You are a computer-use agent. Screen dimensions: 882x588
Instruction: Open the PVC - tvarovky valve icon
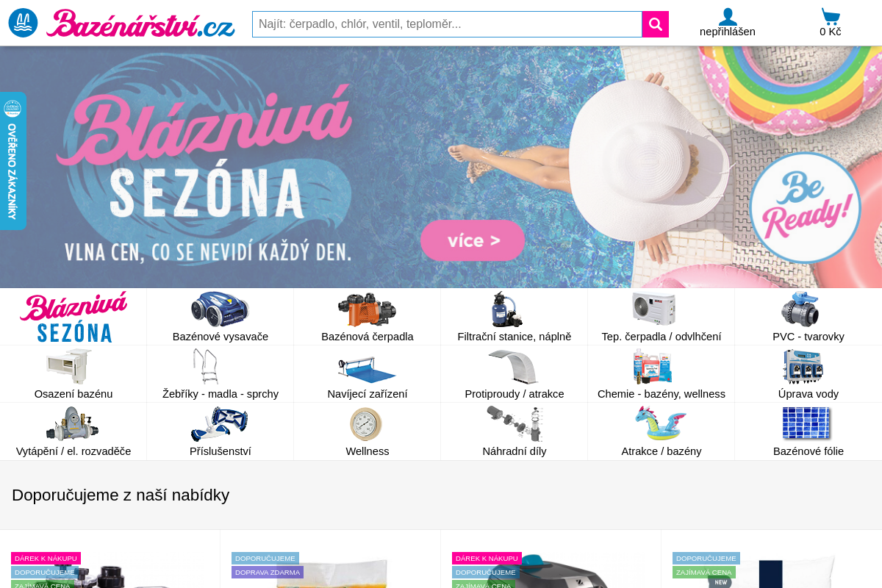[x=800, y=309]
